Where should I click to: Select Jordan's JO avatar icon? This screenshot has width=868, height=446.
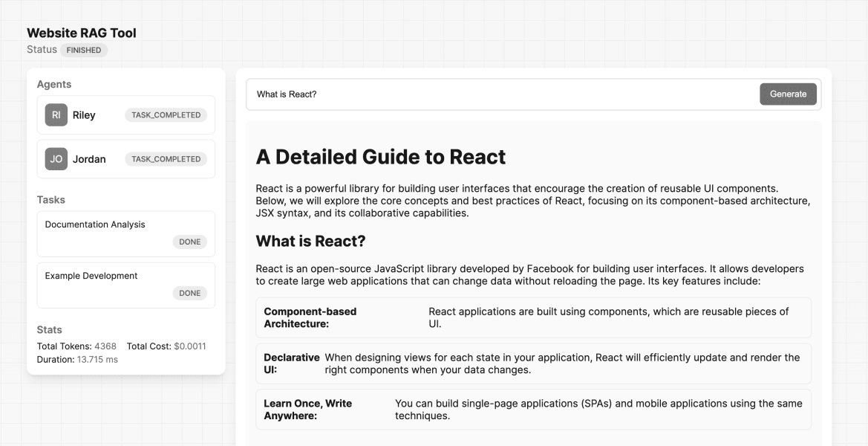(x=56, y=159)
